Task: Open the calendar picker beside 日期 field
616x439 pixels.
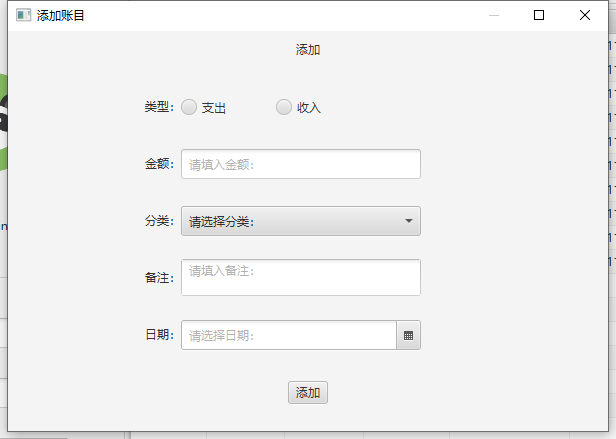Action: pyautogui.click(x=409, y=335)
